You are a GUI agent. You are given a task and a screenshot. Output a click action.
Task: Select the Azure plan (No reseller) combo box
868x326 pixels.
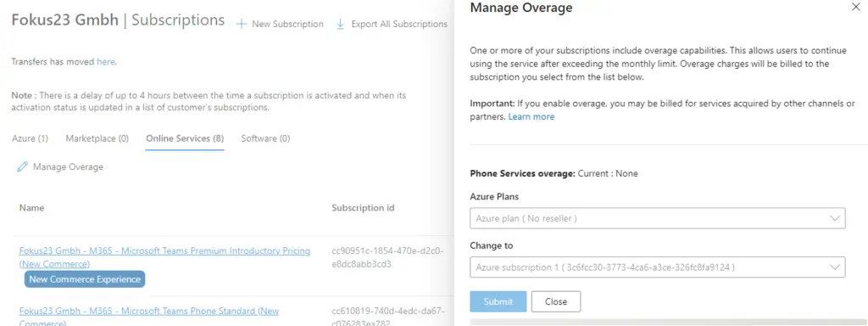pyautogui.click(x=657, y=218)
